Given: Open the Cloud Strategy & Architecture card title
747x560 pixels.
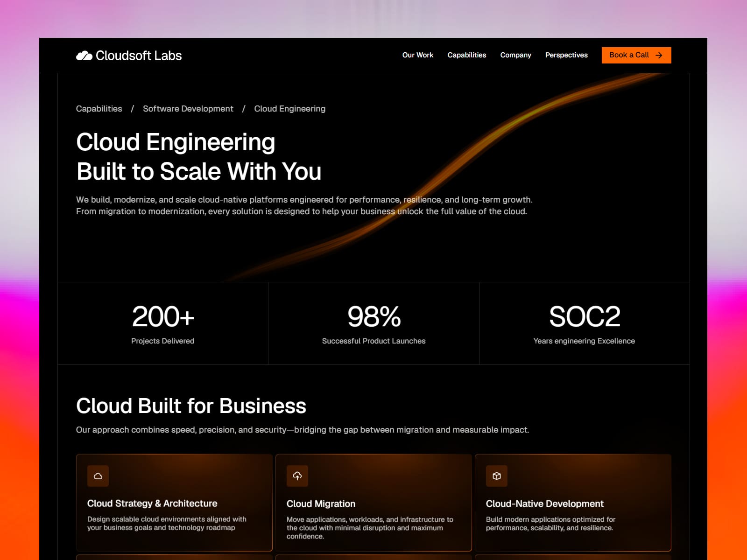Looking at the screenshot, I should click(x=152, y=504).
